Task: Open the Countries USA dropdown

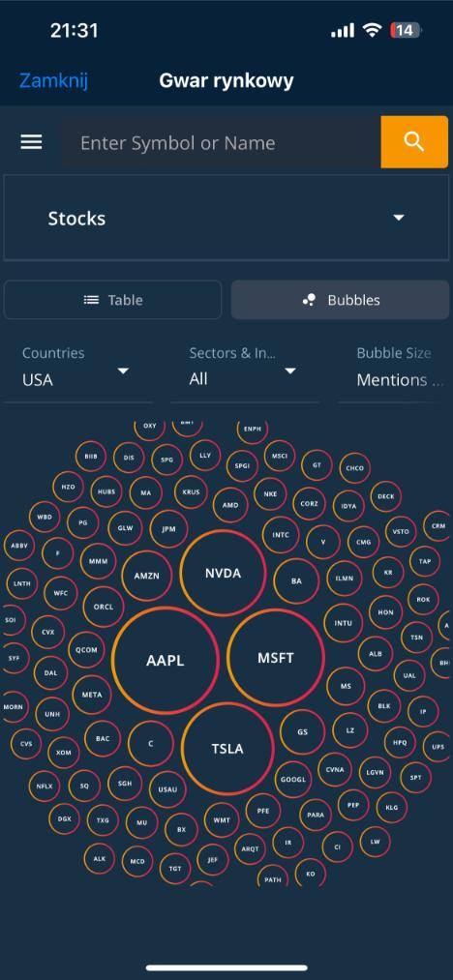Action: [77, 368]
